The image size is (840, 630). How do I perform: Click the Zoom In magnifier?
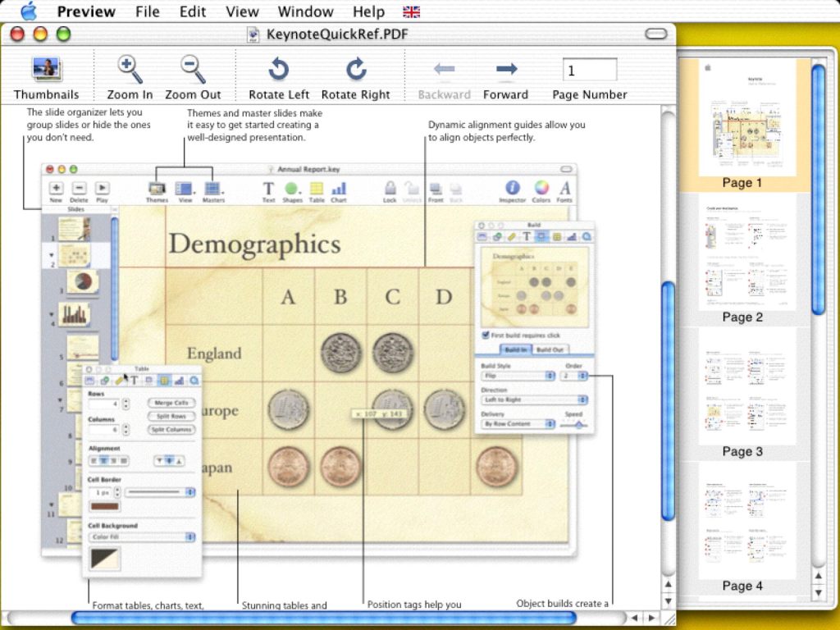(x=130, y=69)
